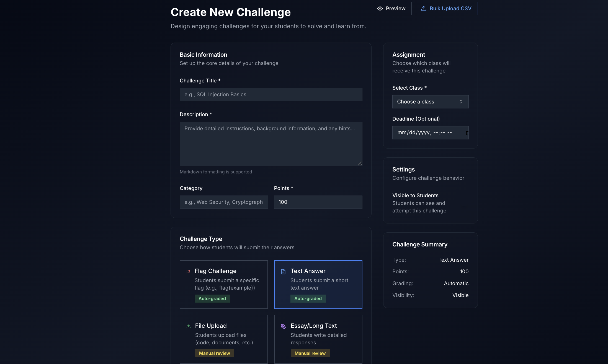The image size is (608, 364).
Task: Select the Text Answer card
Action: (318, 284)
